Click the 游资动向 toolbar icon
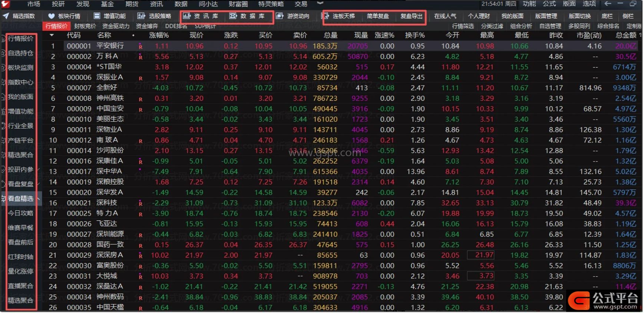The width and height of the screenshot is (644, 313). click(x=280, y=16)
